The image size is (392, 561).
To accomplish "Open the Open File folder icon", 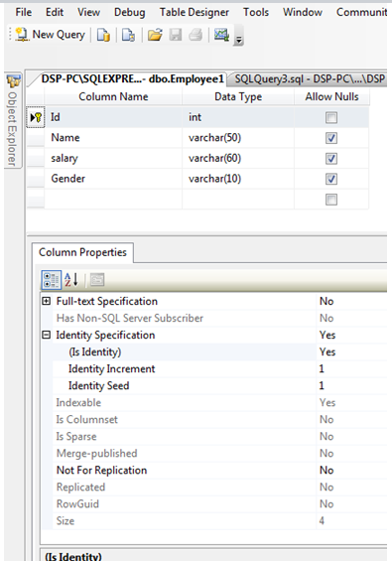I will point(155,35).
